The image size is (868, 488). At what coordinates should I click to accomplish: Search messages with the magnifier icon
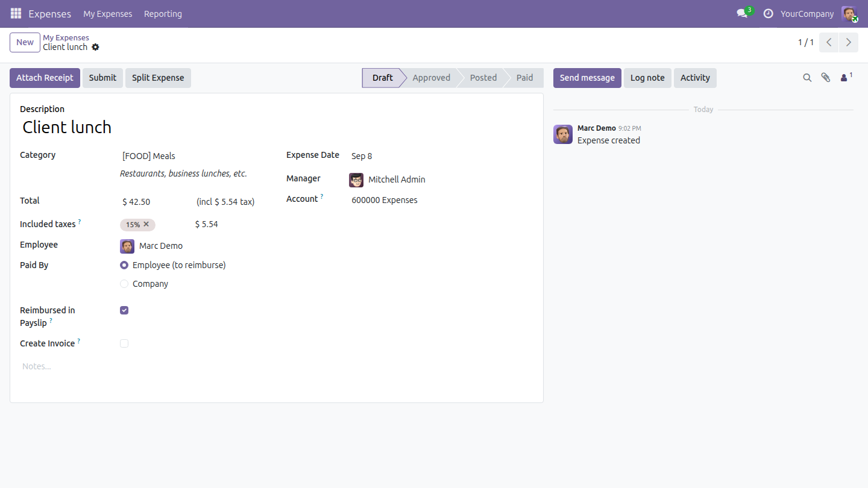click(807, 78)
